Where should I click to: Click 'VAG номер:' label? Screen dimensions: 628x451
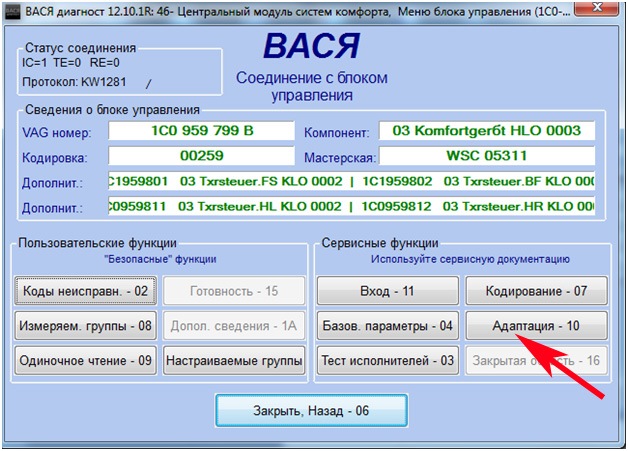coord(57,133)
